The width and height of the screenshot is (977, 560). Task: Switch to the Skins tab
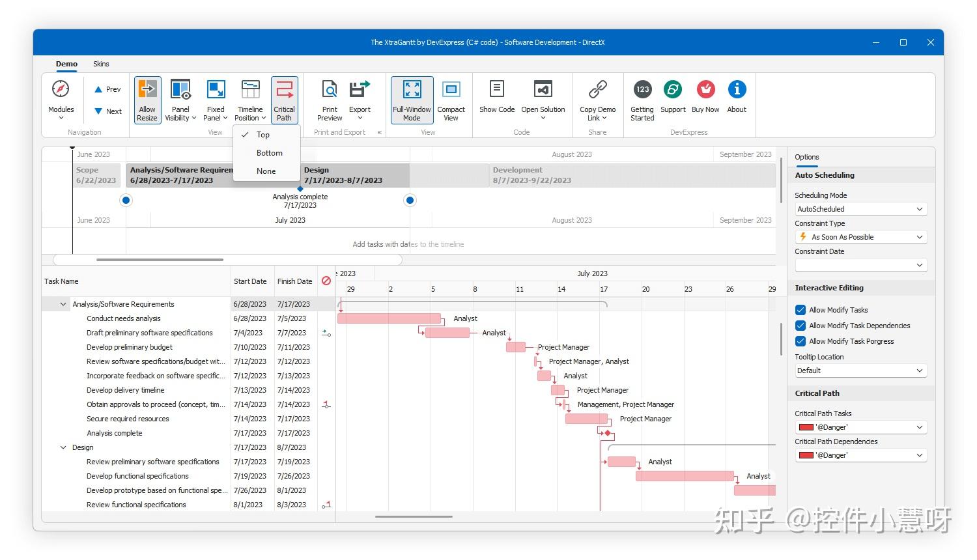(101, 64)
